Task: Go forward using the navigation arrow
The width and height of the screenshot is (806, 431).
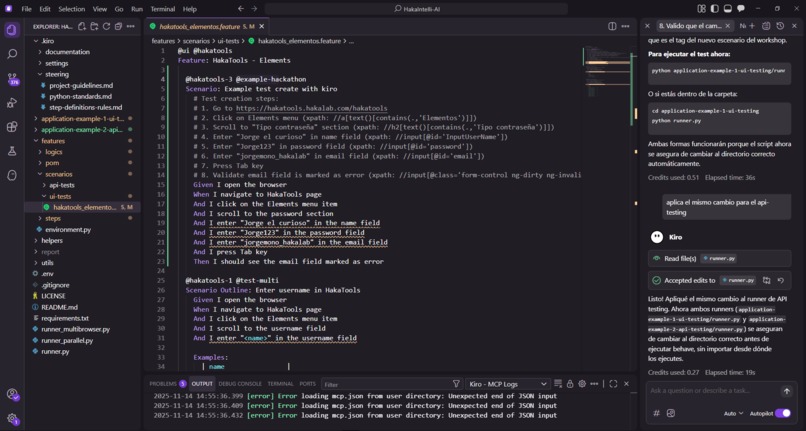Action: [x=254, y=9]
